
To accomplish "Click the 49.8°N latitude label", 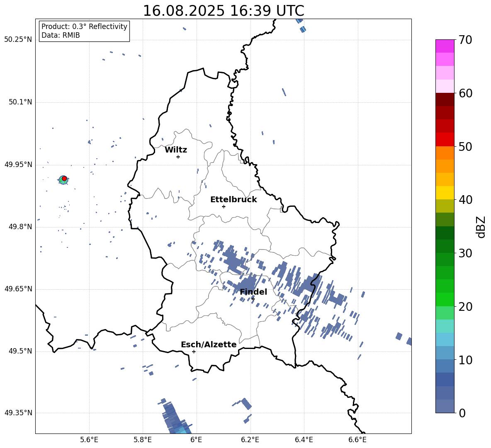I will tap(20, 227).
